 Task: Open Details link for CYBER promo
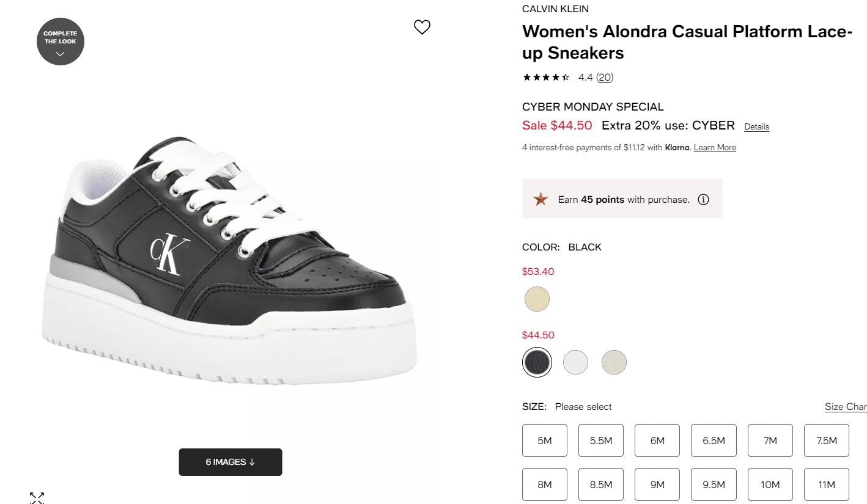coord(756,127)
